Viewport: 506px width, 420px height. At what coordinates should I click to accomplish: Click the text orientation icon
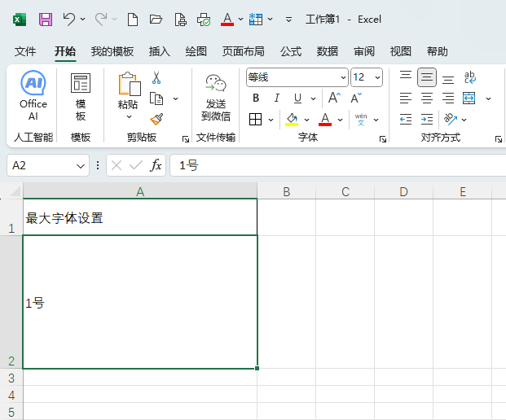click(451, 120)
